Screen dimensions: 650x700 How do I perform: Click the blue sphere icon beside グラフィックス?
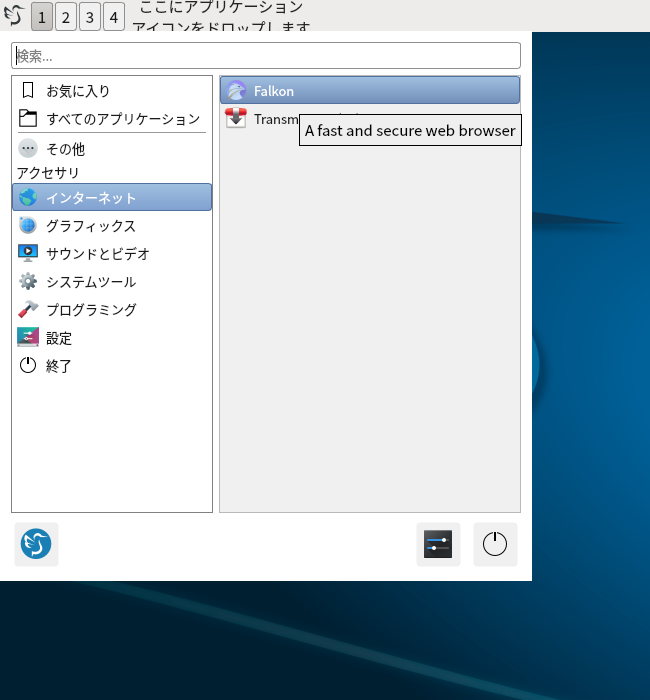click(28, 225)
